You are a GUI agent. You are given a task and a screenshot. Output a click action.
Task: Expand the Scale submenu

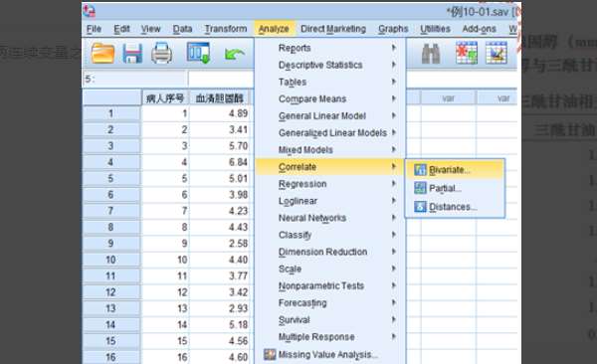tap(329, 269)
